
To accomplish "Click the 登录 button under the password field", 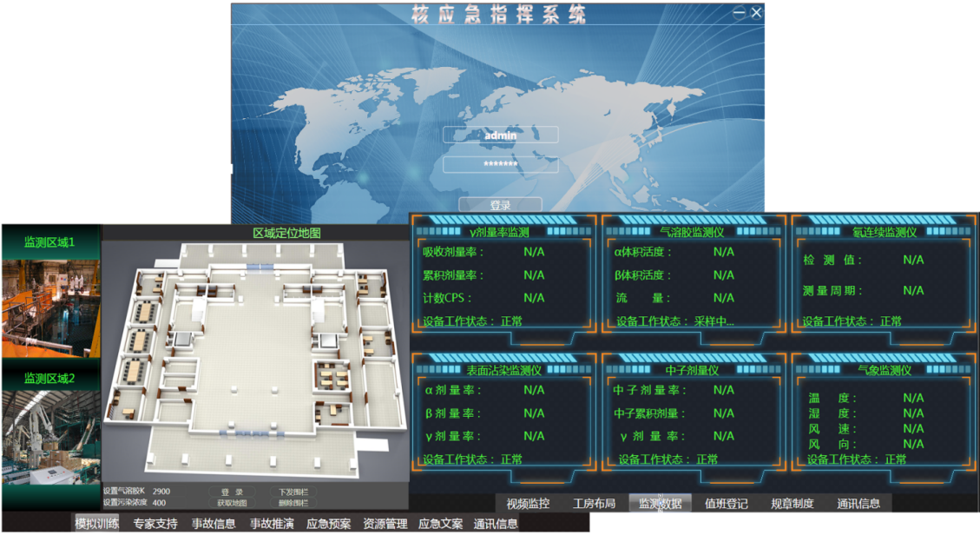I will (x=500, y=206).
